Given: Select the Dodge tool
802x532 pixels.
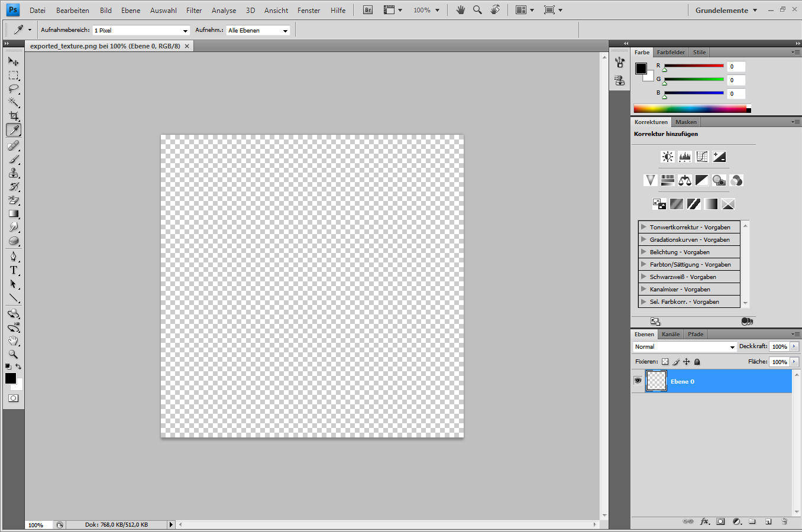Looking at the screenshot, I should pyautogui.click(x=13, y=227).
